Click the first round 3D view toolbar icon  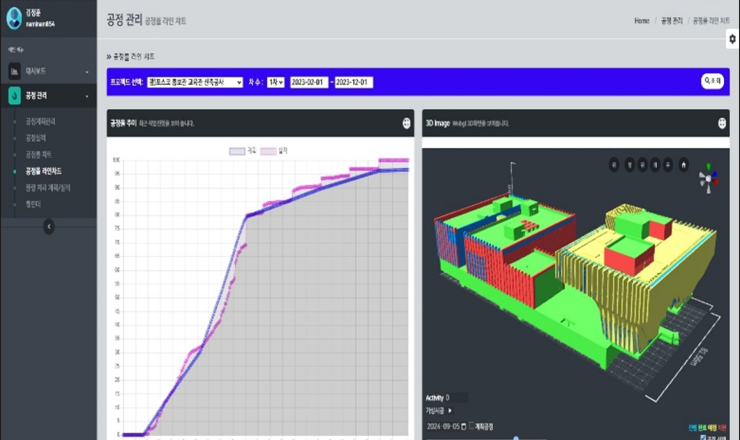pyautogui.click(x=613, y=164)
